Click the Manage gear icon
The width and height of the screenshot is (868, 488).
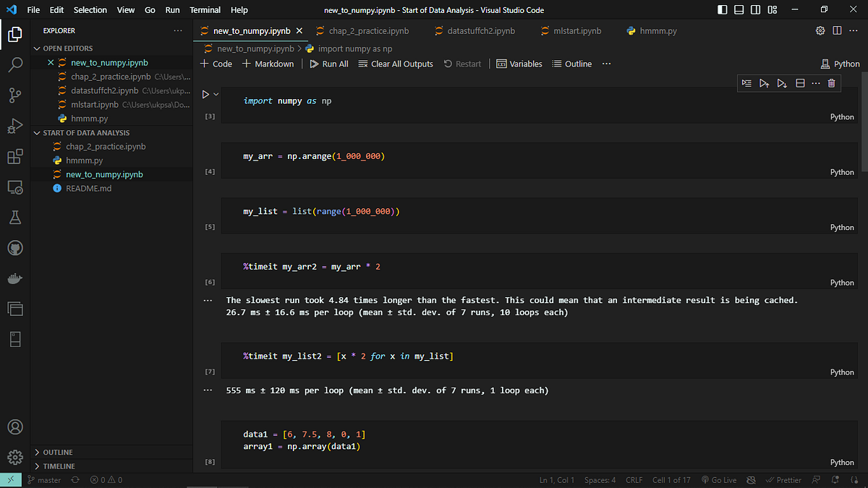(x=15, y=457)
